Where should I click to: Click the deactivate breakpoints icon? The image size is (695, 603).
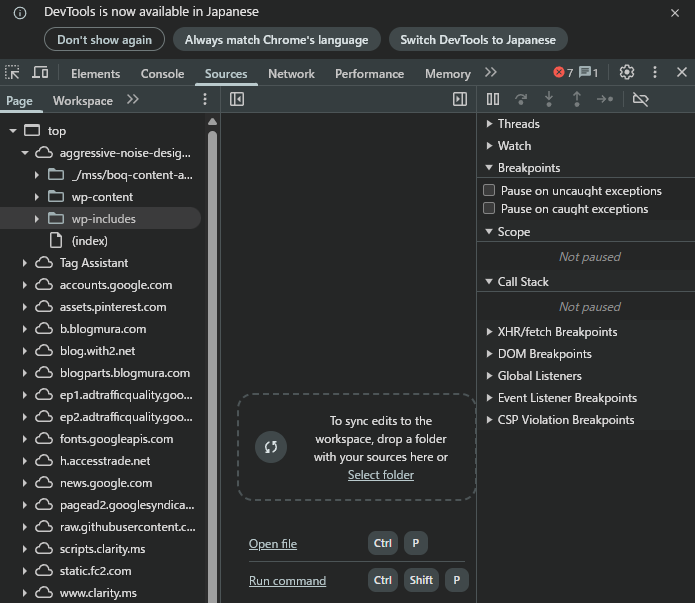641,99
